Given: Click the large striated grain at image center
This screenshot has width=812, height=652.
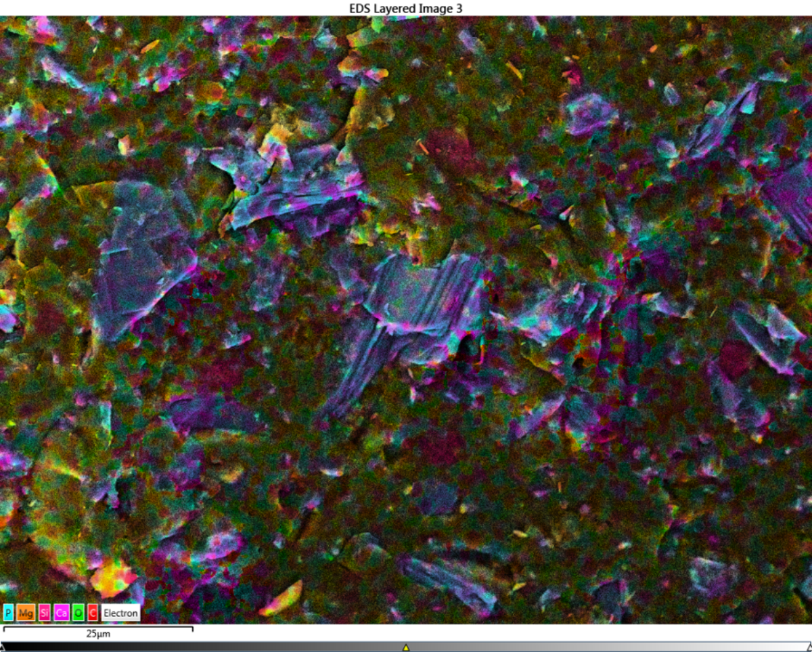Looking at the screenshot, I should [x=420, y=298].
